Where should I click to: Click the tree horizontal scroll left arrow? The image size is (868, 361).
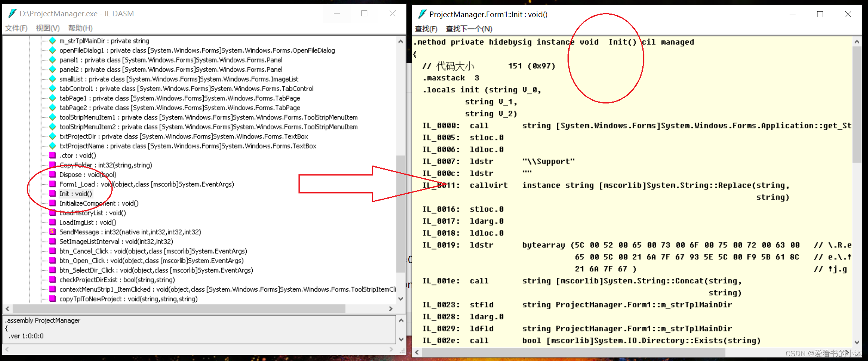8,308
